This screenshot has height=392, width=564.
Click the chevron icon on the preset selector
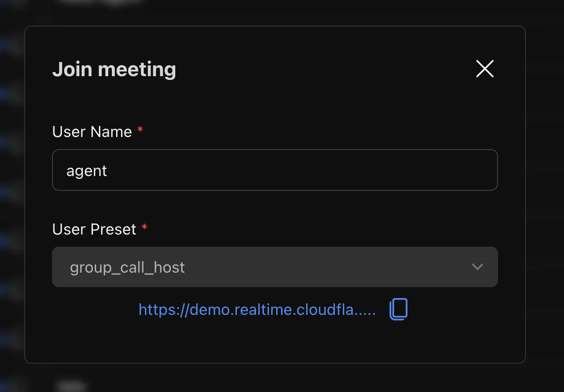pyautogui.click(x=478, y=267)
